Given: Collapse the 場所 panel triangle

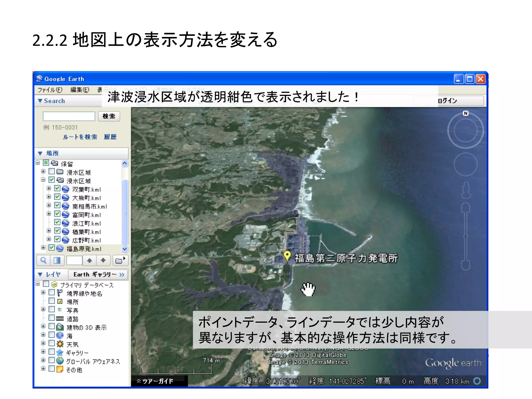Looking at the screenshot, I should 40,153.
